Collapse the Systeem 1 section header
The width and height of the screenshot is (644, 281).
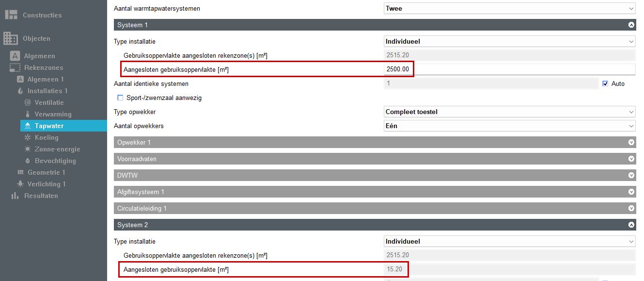[631, 25]
